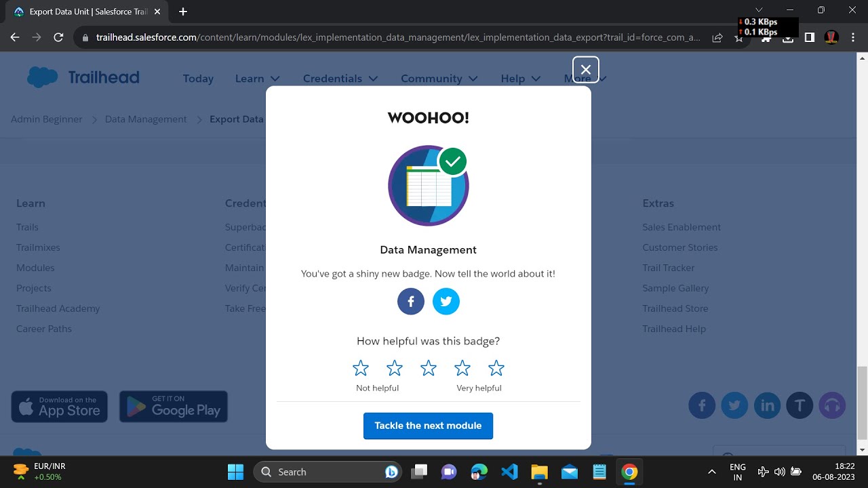Open footer Facebook social icon
This screenshot has width=868, height=488.
702,405
